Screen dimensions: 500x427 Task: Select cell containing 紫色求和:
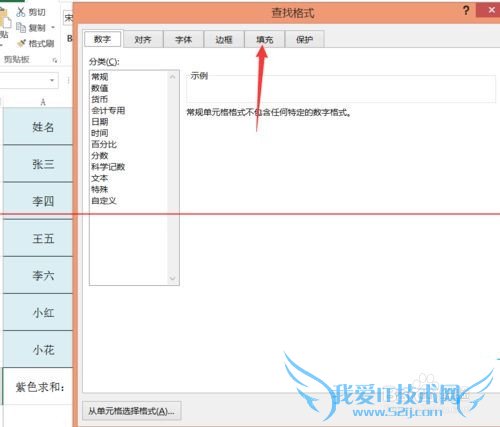(38, 387)
